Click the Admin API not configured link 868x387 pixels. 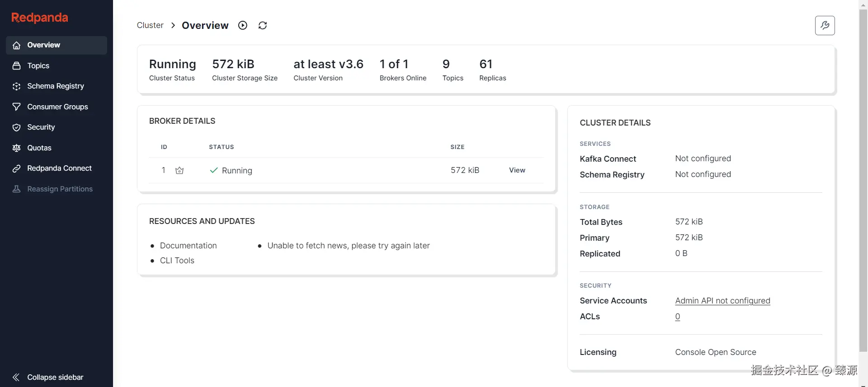coord(722,301)
